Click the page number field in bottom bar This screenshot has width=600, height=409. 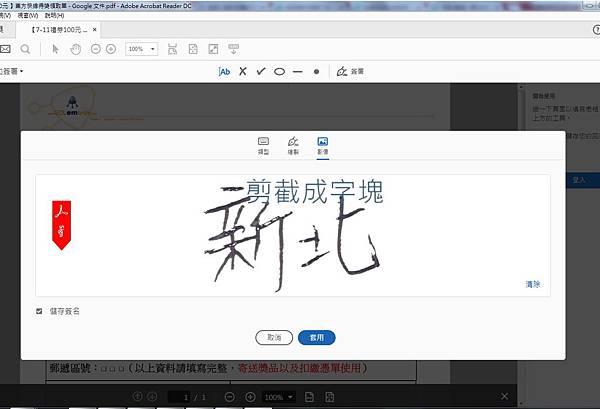coord(181,397)
